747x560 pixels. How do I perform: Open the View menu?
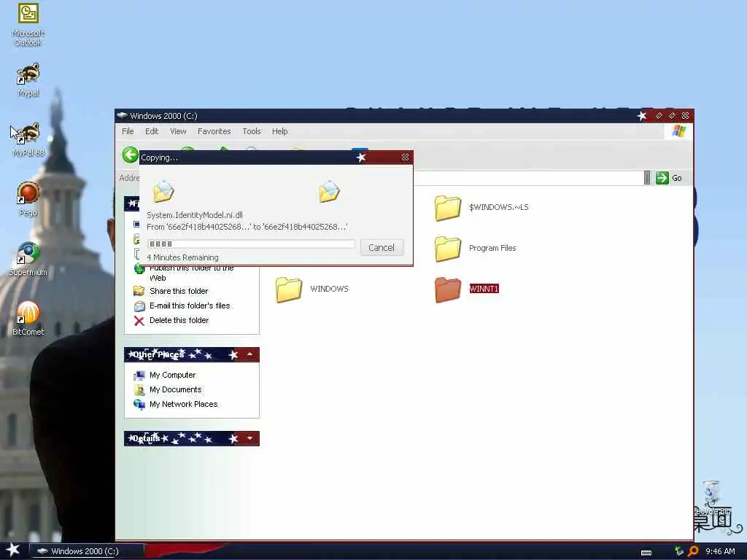tap(178, 131)
